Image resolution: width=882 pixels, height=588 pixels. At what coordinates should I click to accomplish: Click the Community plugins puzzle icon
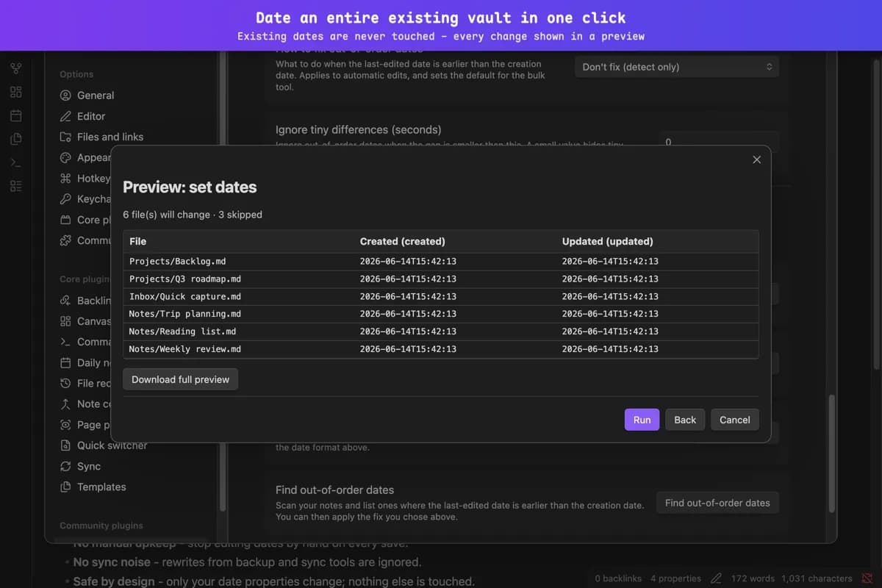(65, 240)
